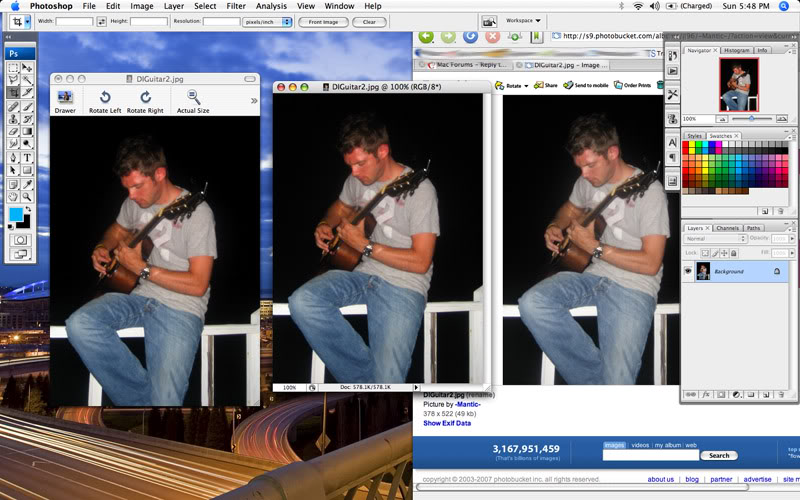Click the black background color swatch
Image resolution: width=800 pixels, height=500 pixels.
(26, 224)
